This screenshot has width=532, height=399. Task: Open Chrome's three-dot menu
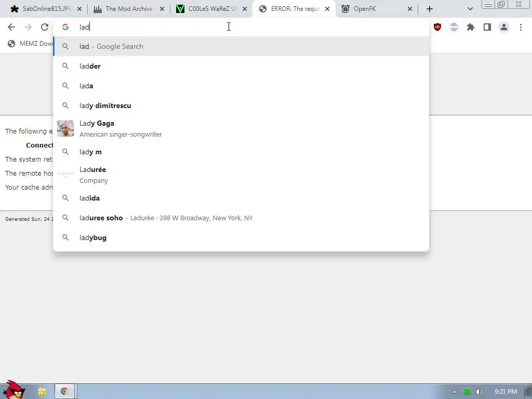(x=521, y=27)
